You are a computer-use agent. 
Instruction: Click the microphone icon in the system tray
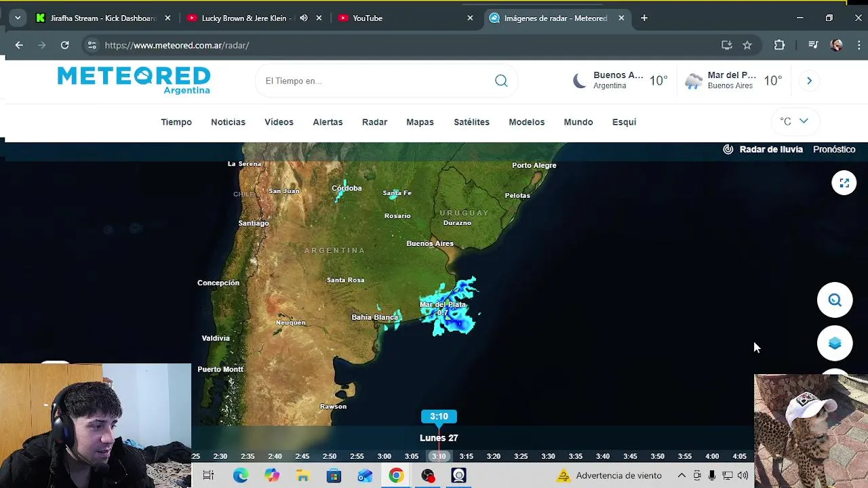(x=712, y=476)
